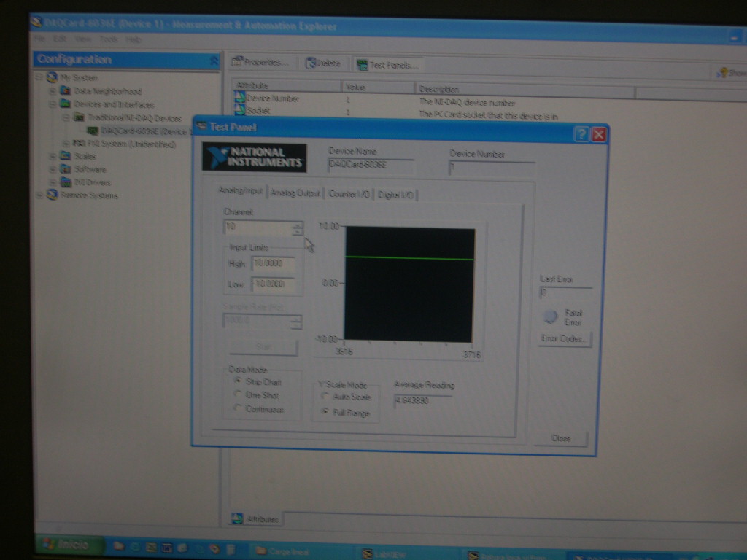Select the DAQCard-6036E device icon in tree
747x560 pixels.
[93, 131]
